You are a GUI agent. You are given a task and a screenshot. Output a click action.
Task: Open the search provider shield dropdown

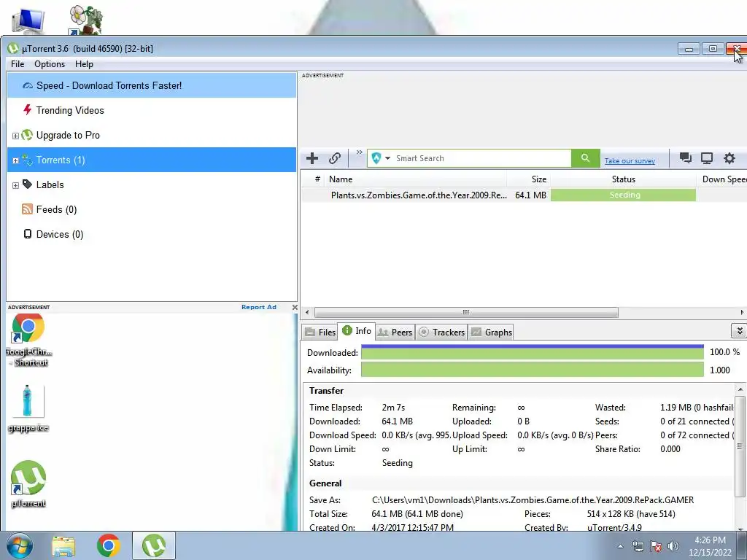pos(381,158)
